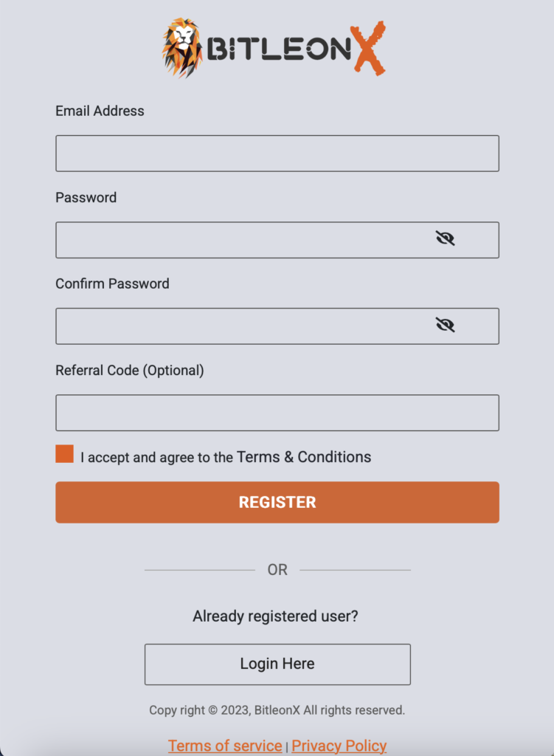The width and height of the screenshot is (554, 756).
Task: Submit the form with REGISTER button
Action: 277,502
